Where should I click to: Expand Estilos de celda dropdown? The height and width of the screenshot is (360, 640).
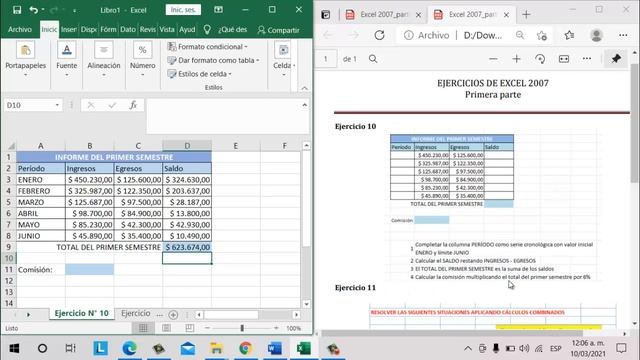[x=230, y=74]
